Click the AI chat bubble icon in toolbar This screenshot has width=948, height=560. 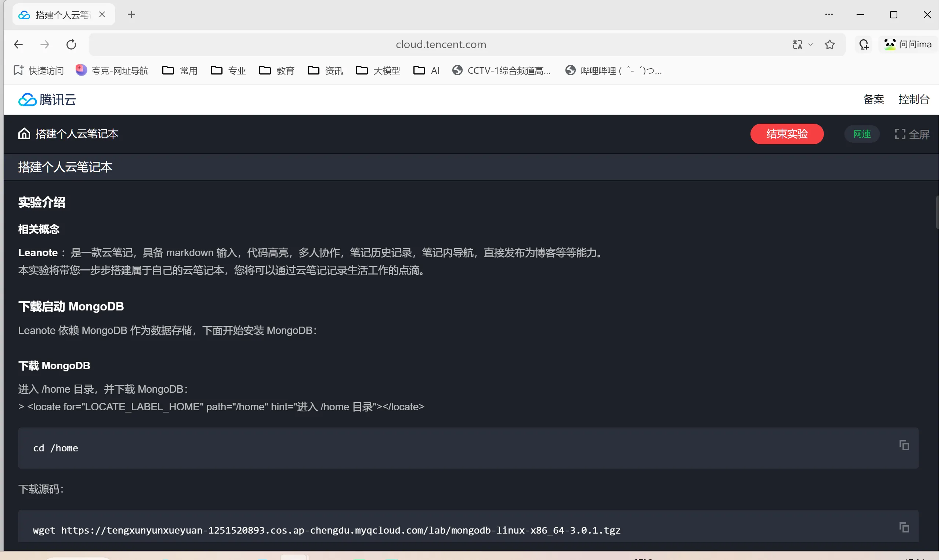point(864,44)
